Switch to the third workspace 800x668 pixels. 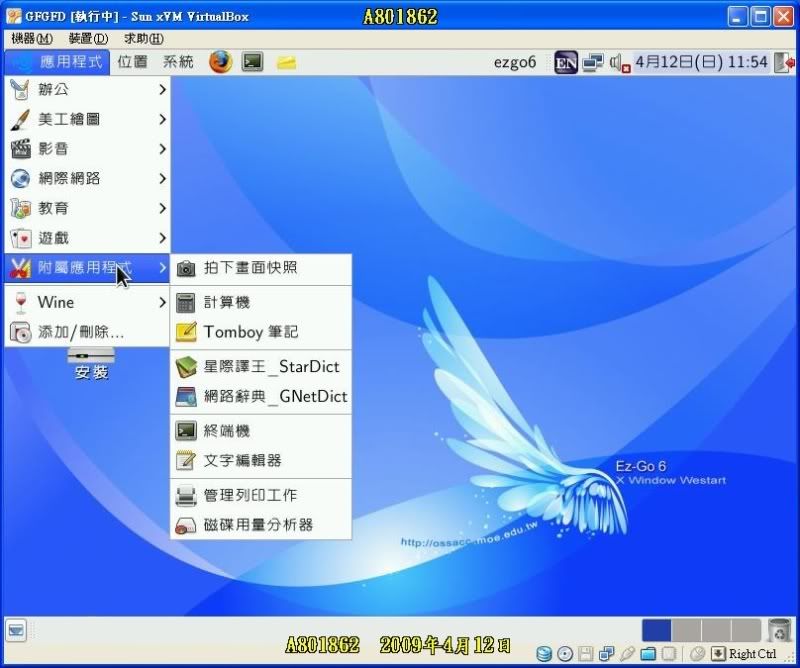pyautogui.click(x=716, y=630)
